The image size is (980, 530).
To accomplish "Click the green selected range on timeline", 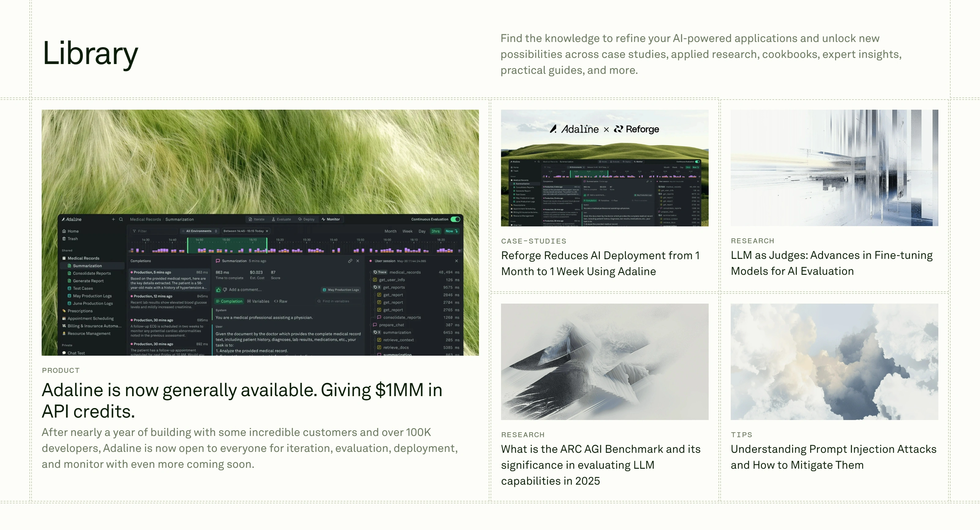I will [227, 245].
